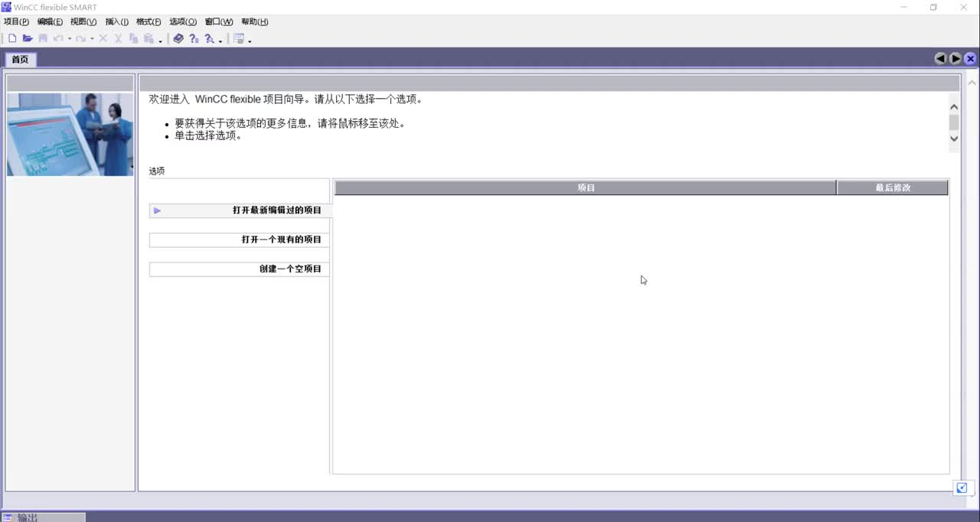Click the wizard photo thumbnail

[x=70, y=135]
